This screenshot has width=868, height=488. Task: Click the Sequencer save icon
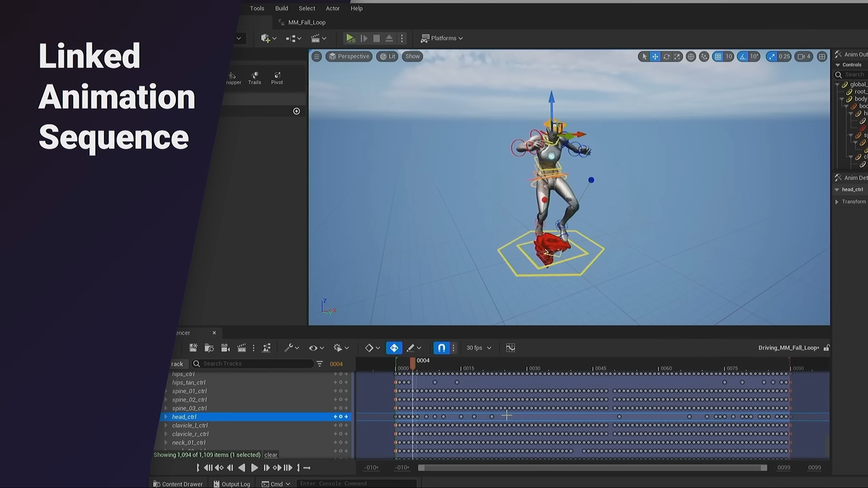tap(193, 348)
